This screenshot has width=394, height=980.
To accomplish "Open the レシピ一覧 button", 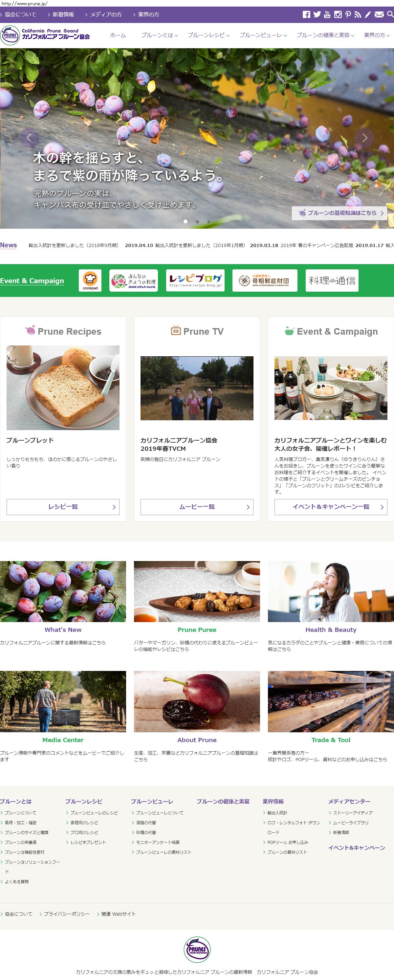I will tap(63, 507).
